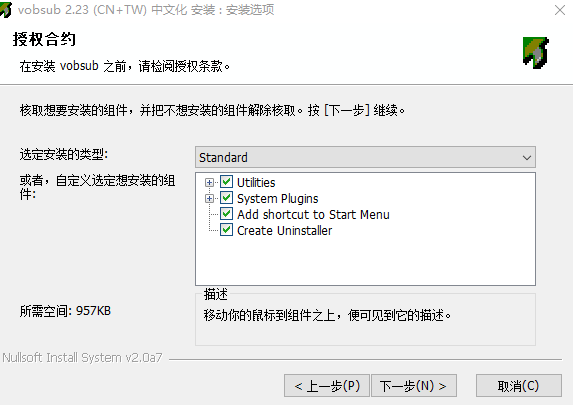The image size is (573, 405).
Task: Continue with 下一步(N) button
Action: coord(414,386)
